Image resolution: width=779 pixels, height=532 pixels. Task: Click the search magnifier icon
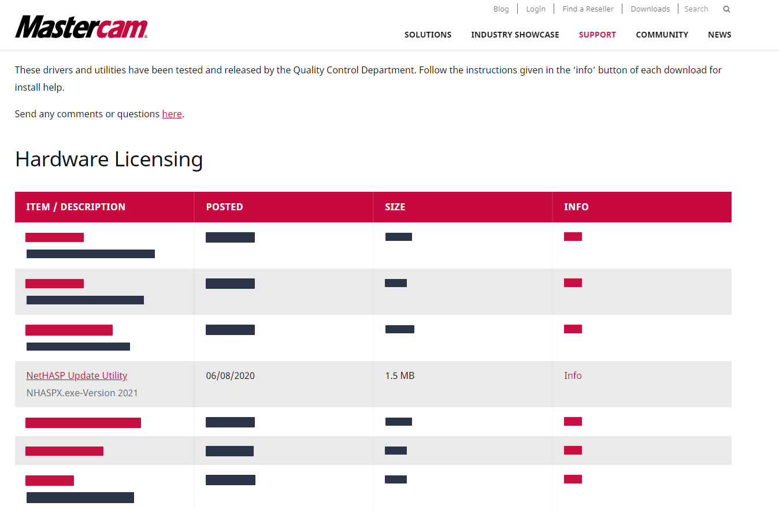click(726, 9)
